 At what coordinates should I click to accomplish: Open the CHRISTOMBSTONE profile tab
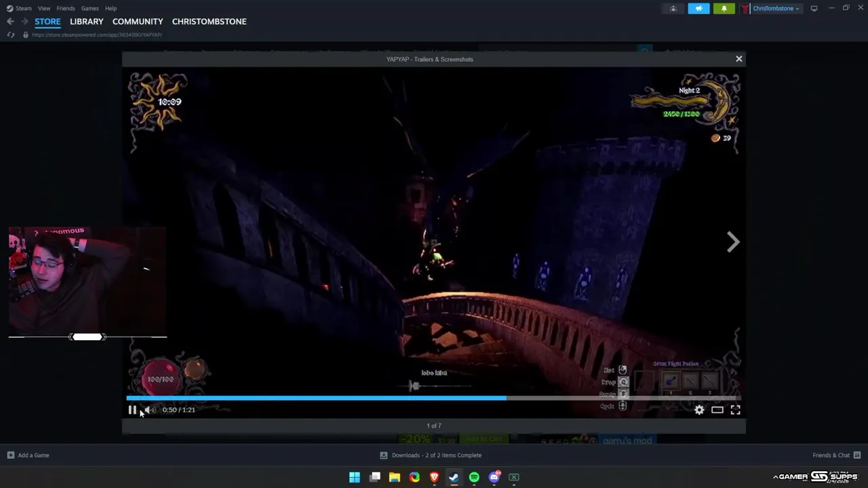[209, 22]
